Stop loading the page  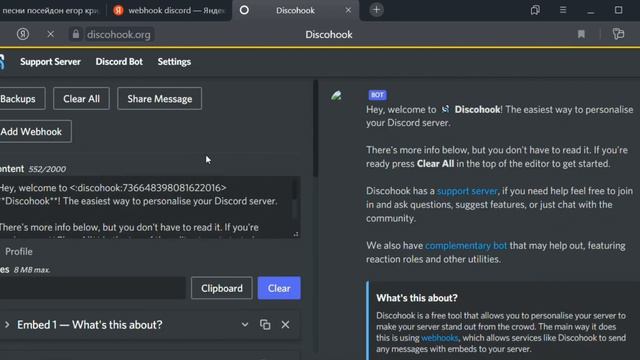tap(50, 34)
